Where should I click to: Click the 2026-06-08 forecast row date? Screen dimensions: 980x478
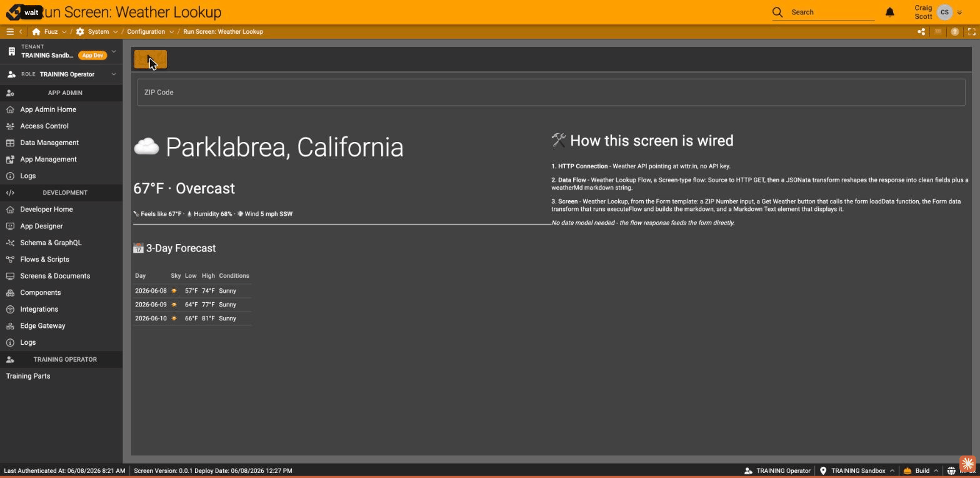click(151, 291)
